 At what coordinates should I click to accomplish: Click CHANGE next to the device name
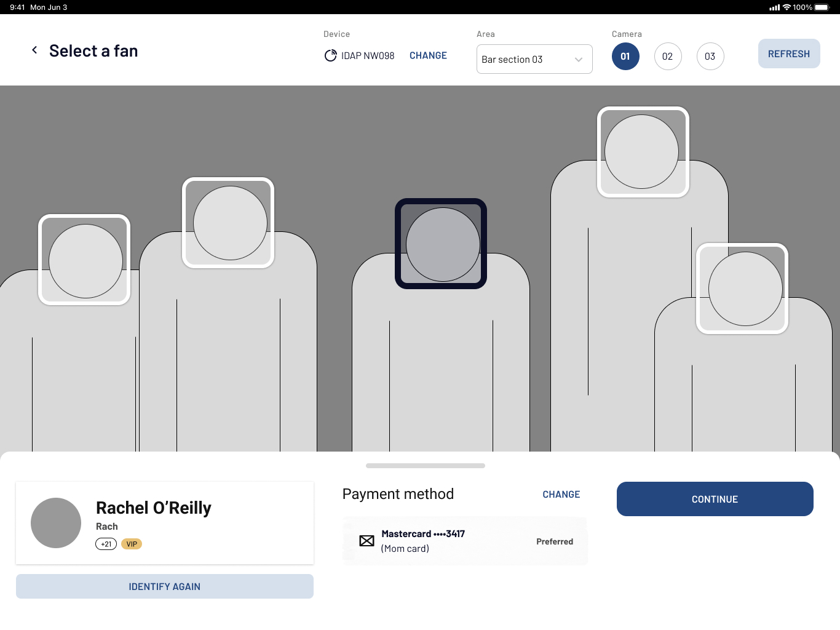(428, 55)
